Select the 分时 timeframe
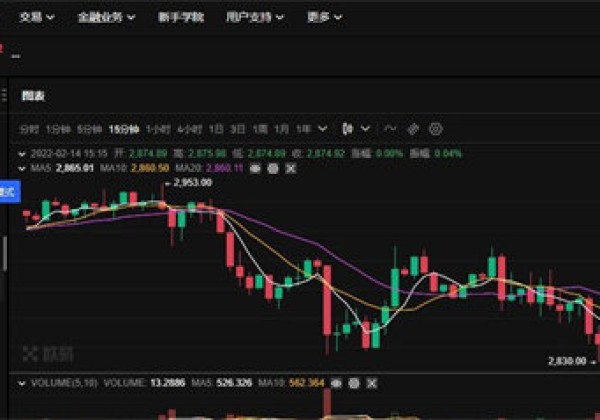The width and height of the screenshot is (600, 420). [29, 129]
